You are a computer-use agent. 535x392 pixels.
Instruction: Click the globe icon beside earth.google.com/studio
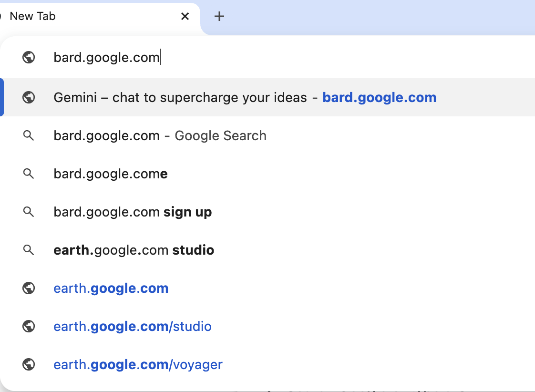pos(29,327)
